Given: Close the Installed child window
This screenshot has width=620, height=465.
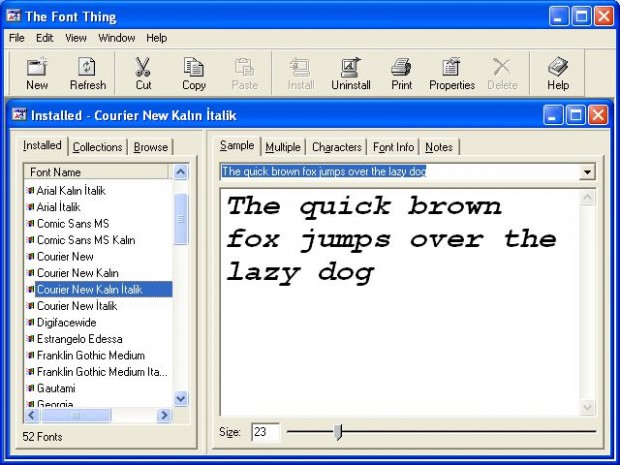Looking at the screenshot, I should (598, 115).
